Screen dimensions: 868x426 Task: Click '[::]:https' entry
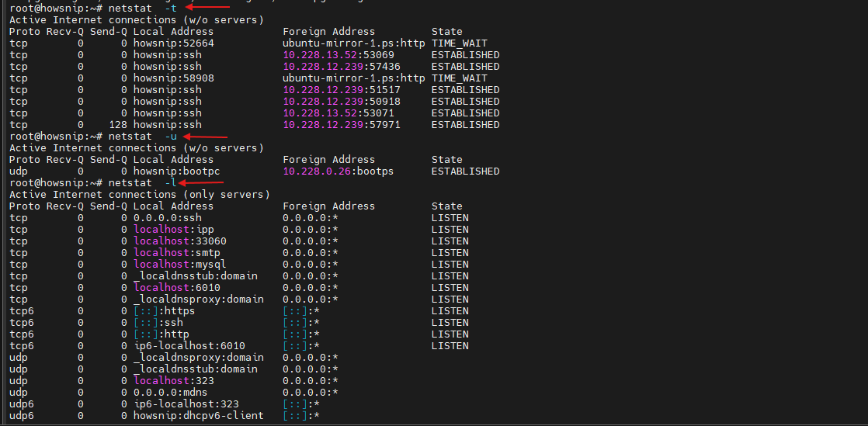(164, 310)
